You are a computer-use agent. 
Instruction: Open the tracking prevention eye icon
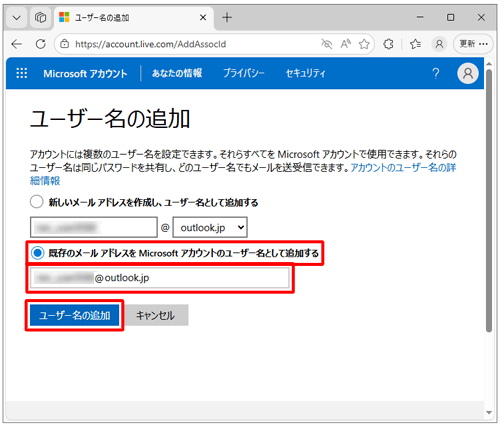327,44
